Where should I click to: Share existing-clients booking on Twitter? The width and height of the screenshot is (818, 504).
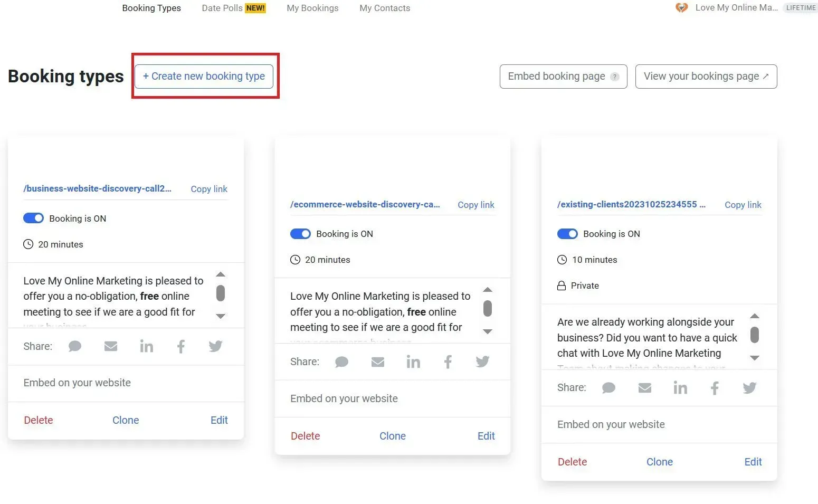(x=749, y=388)
